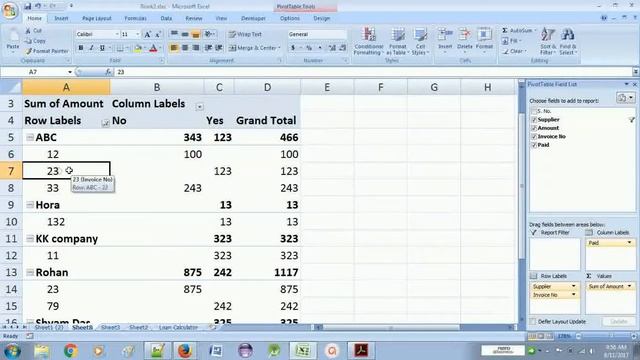The image size is (640, 360).
Task: Click Wrap Text
Action: tap(245, 34)
